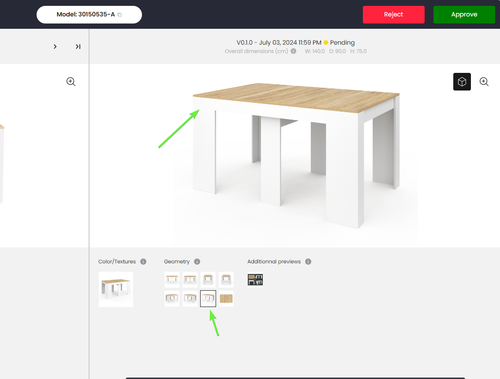The height and width of the screenshot is (379, 500).
Task: Go to next item chevron
Action: [55, 46]
